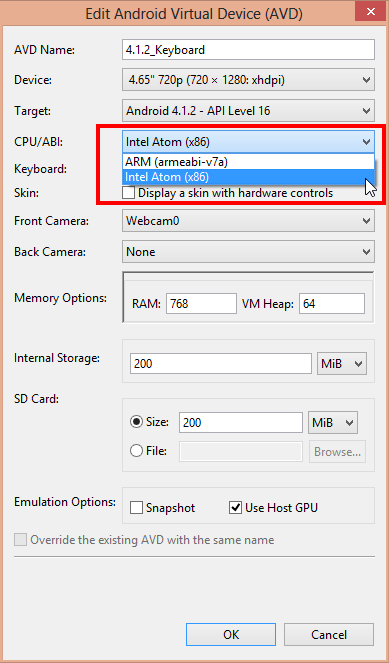Uncheck Use Host GPU
Viewport: 389px width, 663px height.
(x=236, y=507)
